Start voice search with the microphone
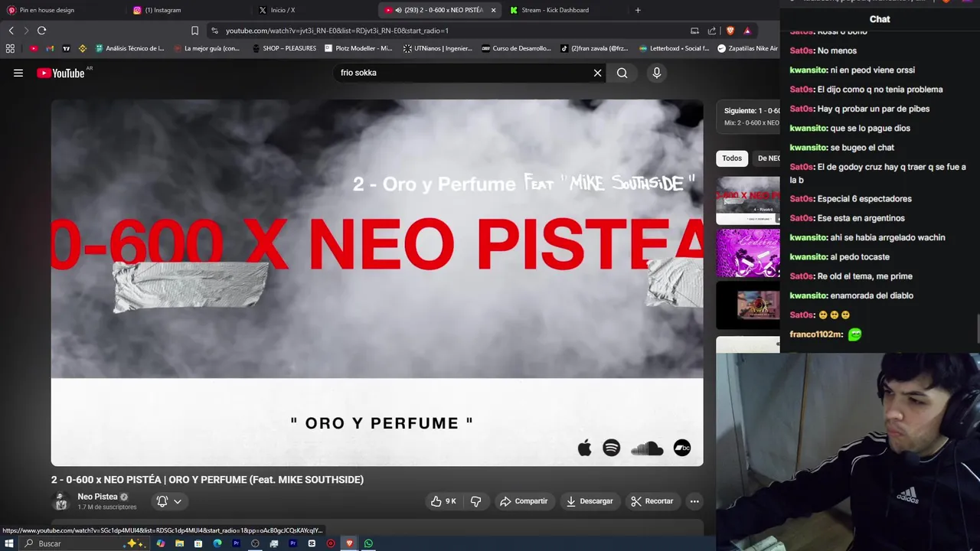The height and width of the screenshot is (551, 980). [656, 73]
